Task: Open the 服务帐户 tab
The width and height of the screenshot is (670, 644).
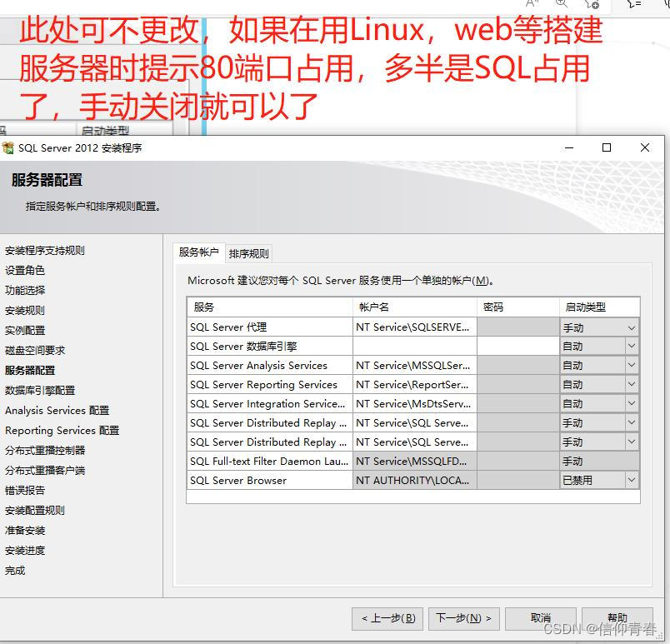Action: [198, 252]
